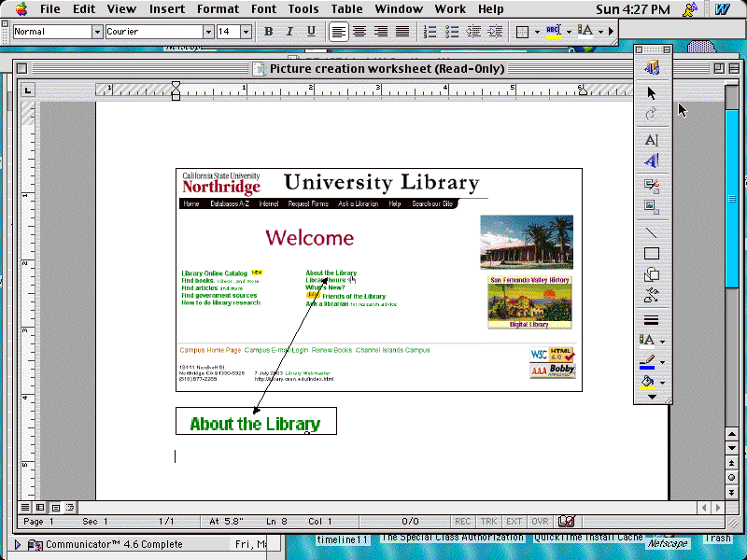Apply yellow Fill Color in Drawing palette
Image resolution: width=747 pixels, height=560 pixels.
click(x=647, y=383)
